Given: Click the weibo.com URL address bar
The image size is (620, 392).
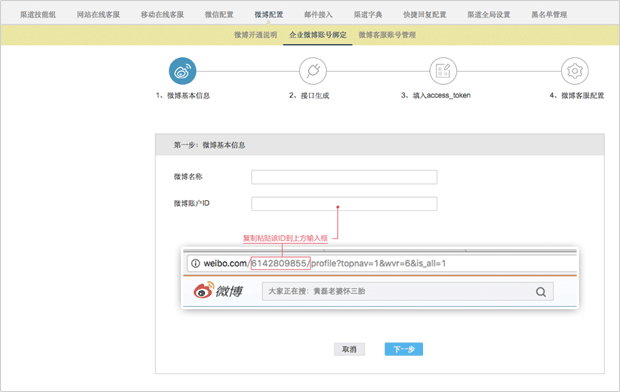Looking at the screenshot, I should pyautogui.click(x=382, y=263).
